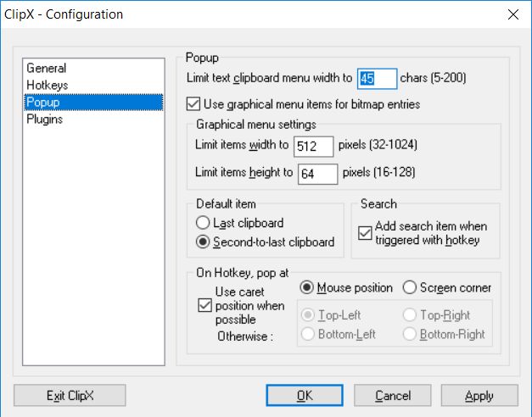Viewport: 532px width, 417px height.
Task: Apply the configuration changes
Action: 479,396
